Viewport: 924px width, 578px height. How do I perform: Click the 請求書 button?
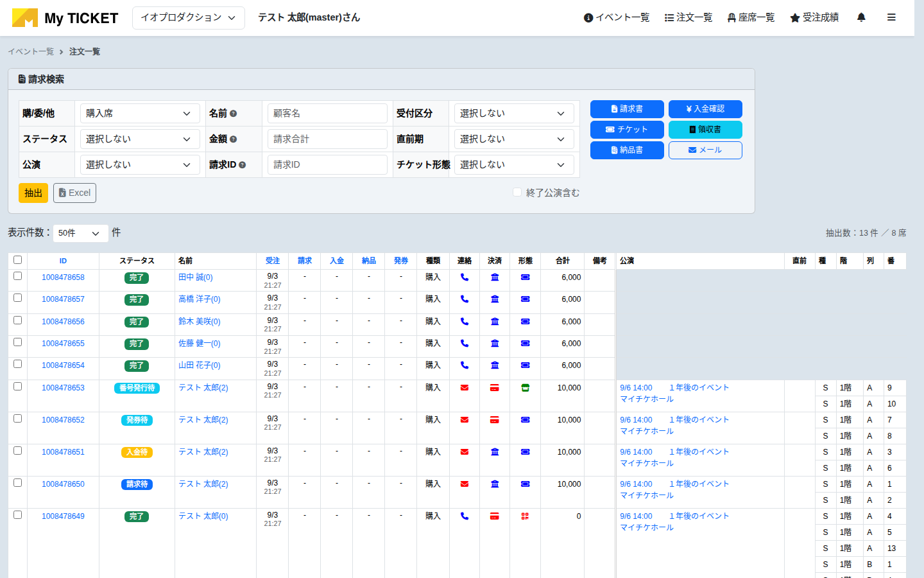(x=627, y=109)
